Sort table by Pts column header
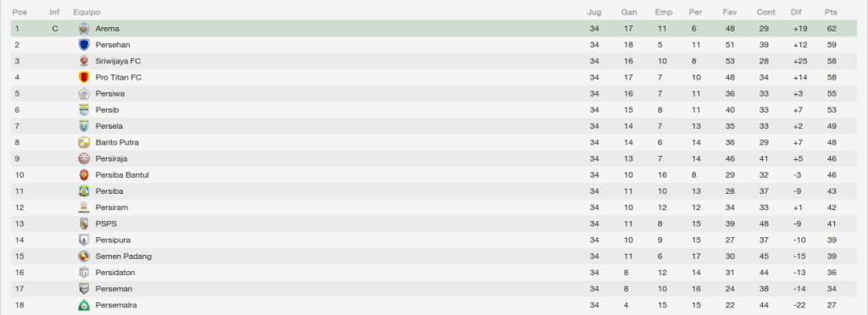The image size is (868, 315). tap(831, 12)
